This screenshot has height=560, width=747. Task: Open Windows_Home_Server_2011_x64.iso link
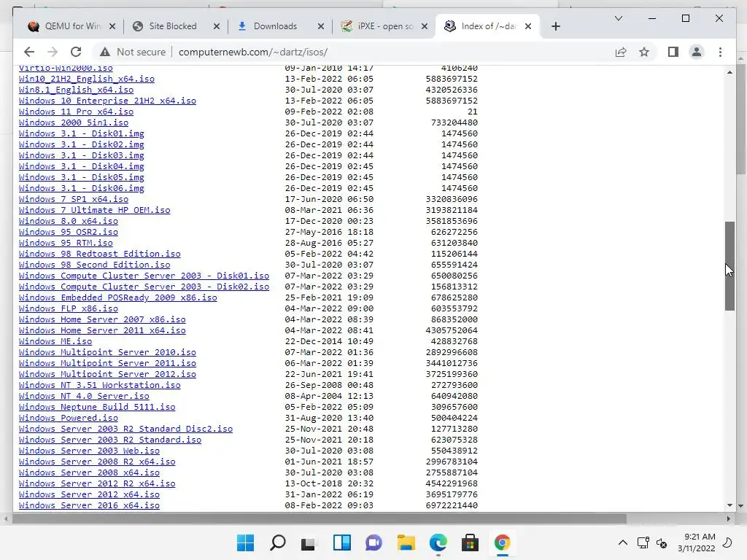[x=102, y=330]
